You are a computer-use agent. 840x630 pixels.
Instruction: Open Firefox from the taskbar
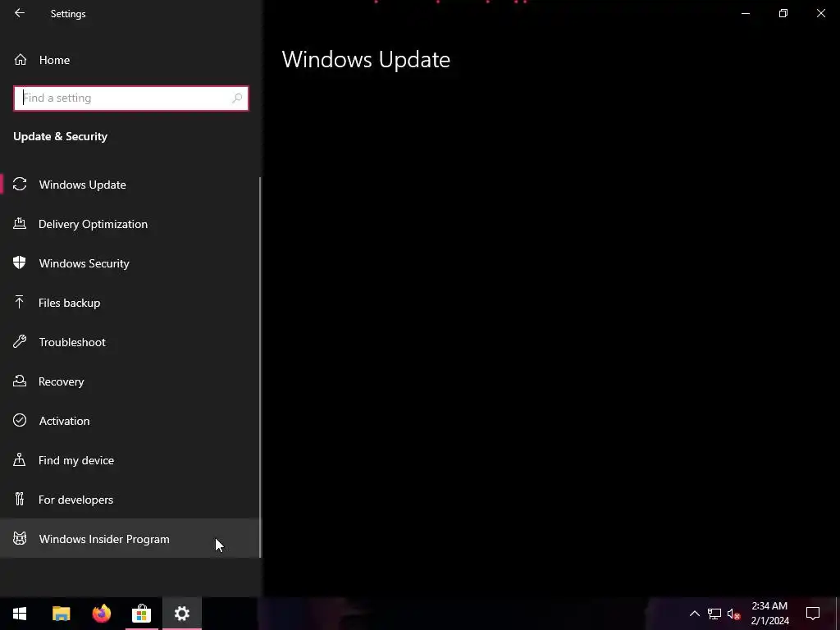click(101, 614)
